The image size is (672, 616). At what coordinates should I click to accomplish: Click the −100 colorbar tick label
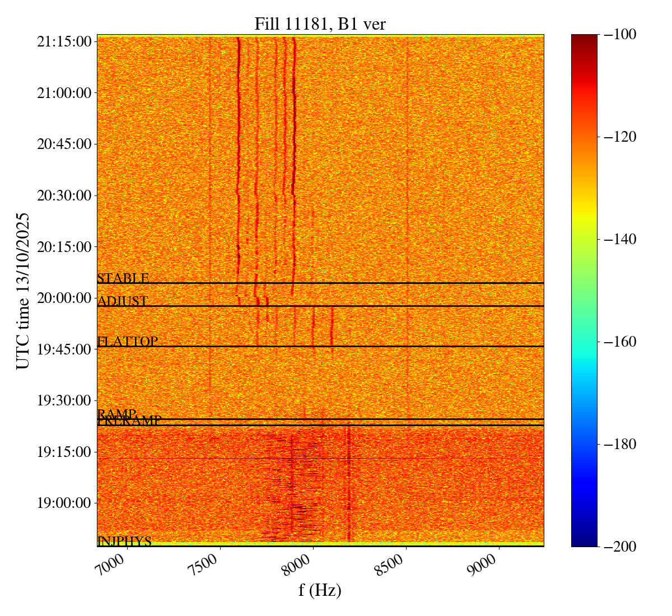click(618, 35)
